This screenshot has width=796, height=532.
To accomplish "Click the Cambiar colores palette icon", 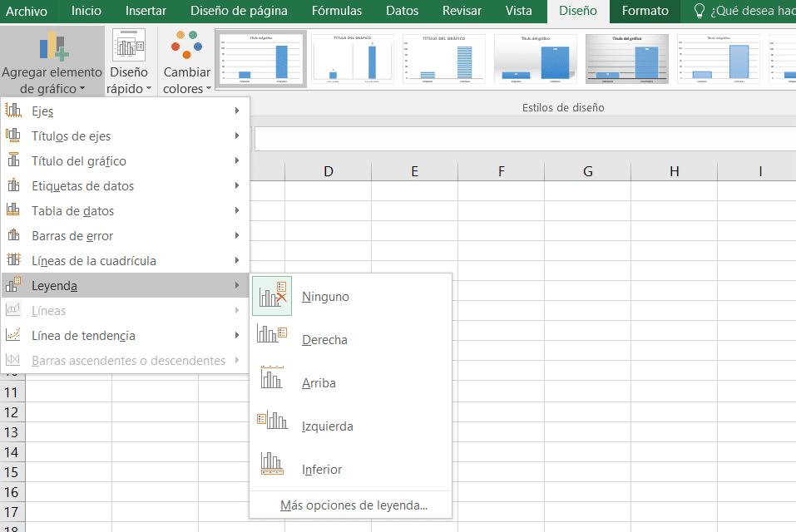I will 187,45.
